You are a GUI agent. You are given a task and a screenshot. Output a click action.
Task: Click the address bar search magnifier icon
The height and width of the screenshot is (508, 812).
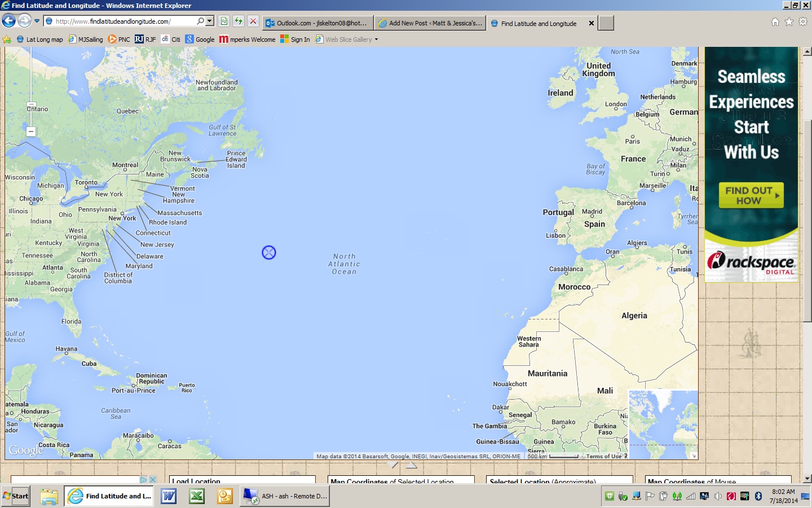click(200, 21)
